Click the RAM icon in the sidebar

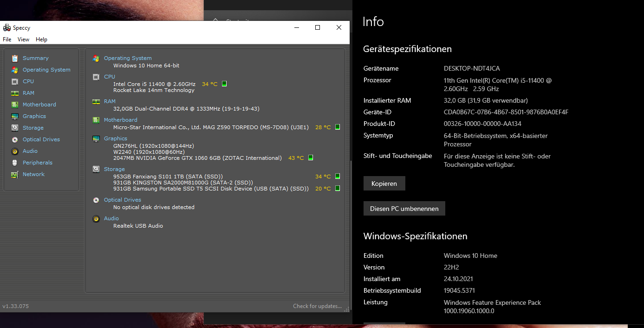[x=15, y=93]
